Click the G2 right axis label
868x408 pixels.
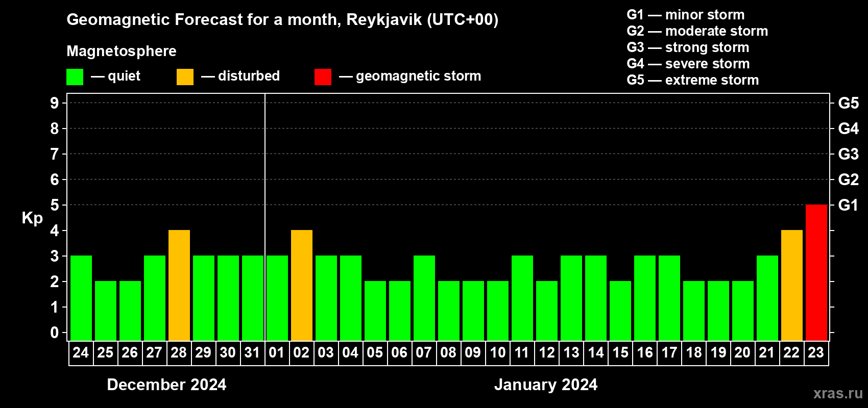tap(849, 180)
